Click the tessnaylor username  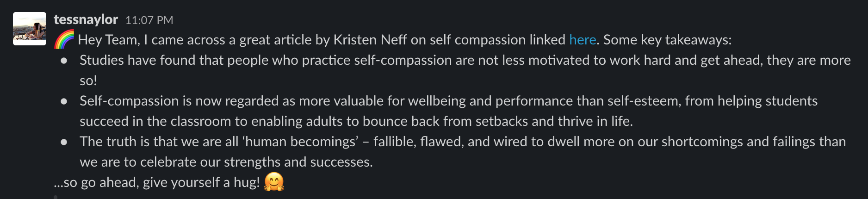point(86,19)
